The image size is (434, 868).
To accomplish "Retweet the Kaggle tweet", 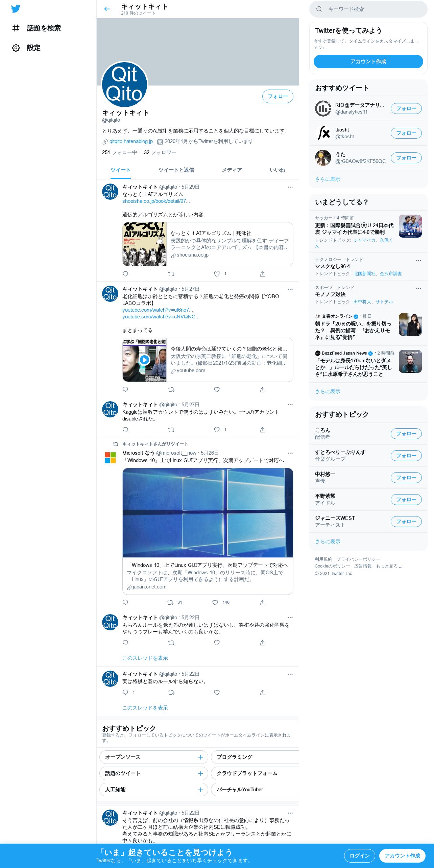I will pyautogui.click(x=171, y=430).
